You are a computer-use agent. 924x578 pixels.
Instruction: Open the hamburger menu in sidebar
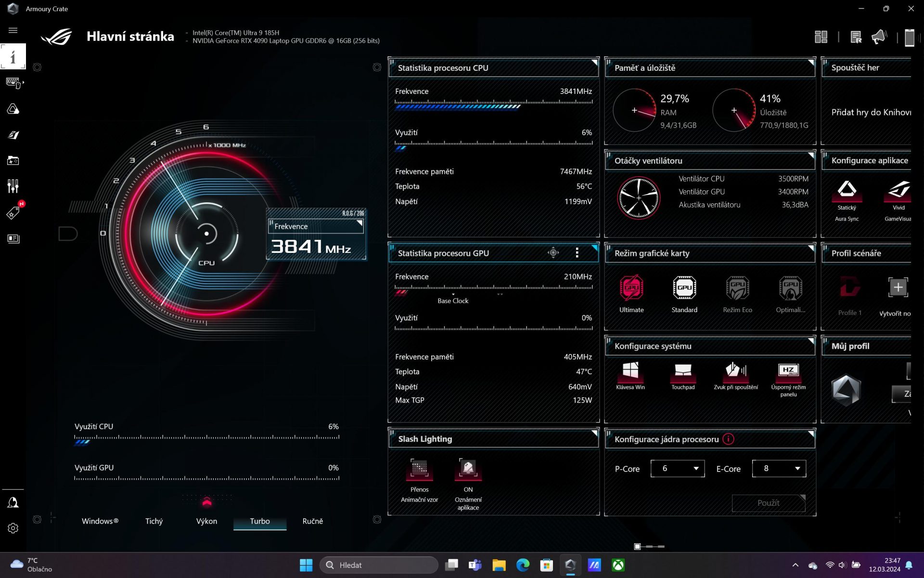13,30
